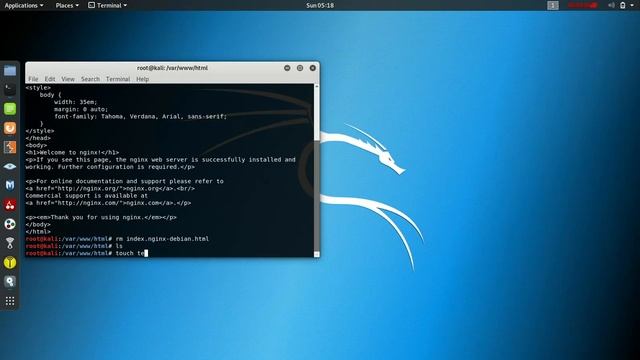This screenshot has height=360, width=640.
Task: Expand the Terminal app menu in top bar
Action: (108, 5)
